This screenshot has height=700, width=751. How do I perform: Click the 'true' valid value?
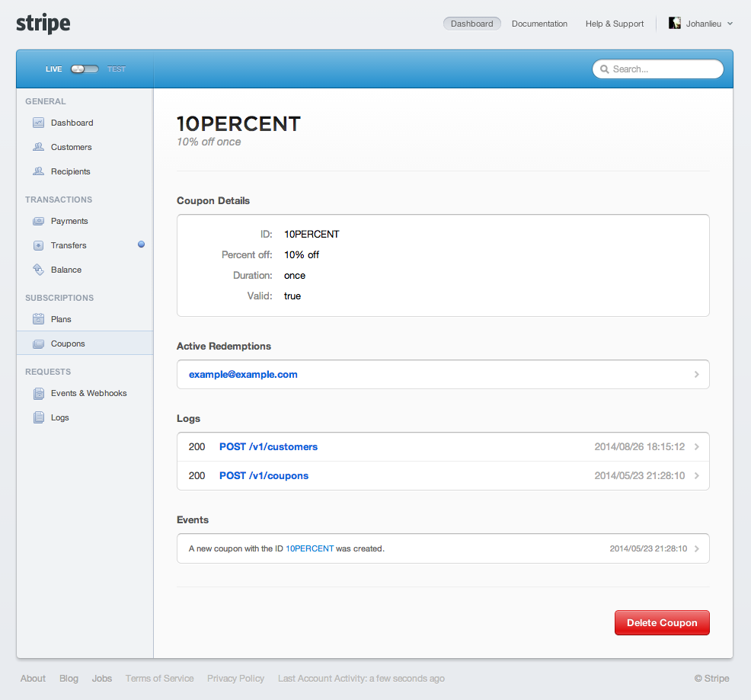tap(292, 296)
